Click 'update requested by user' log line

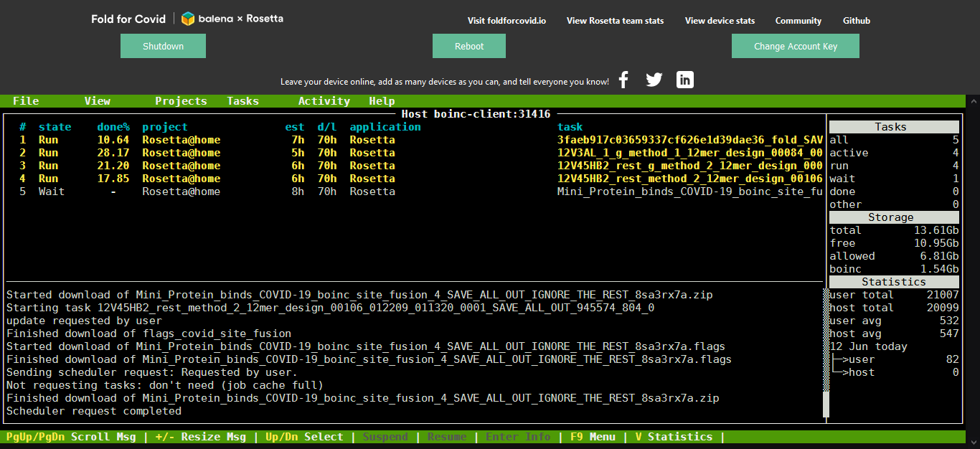point(84,321)
